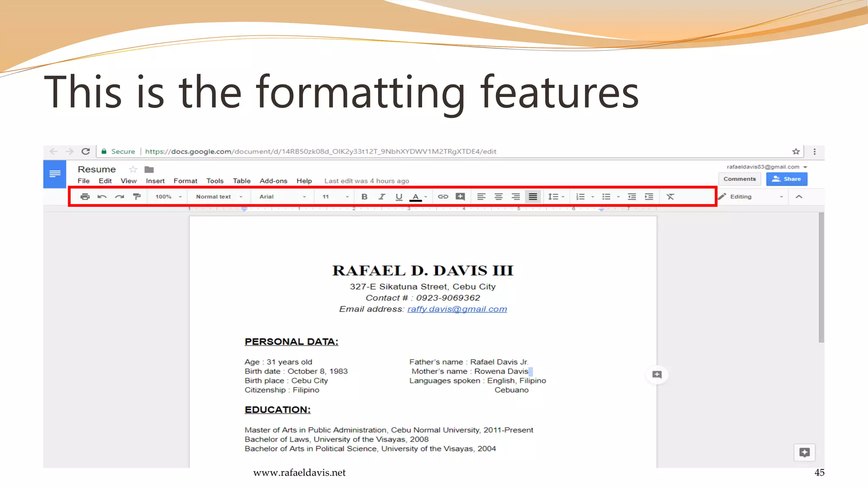
Task: Align text left
Action: (x=481, y=197)
